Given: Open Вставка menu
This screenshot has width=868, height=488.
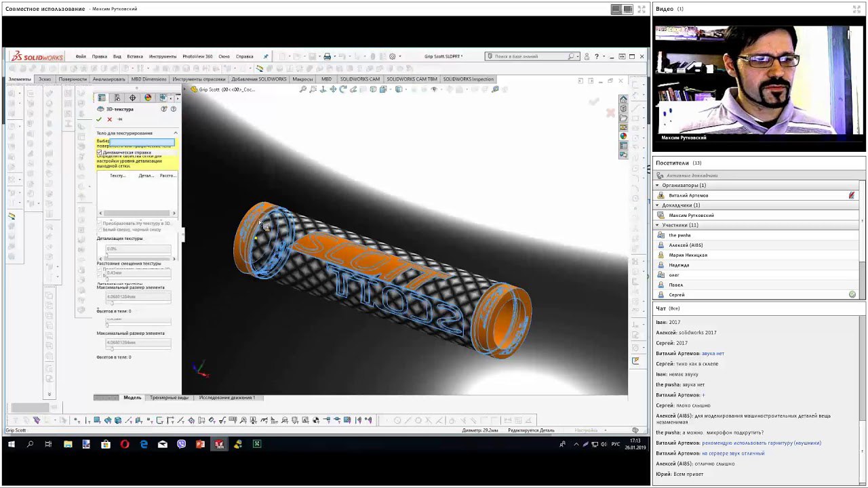Looking at the screenshot, I should pos(135,56).
